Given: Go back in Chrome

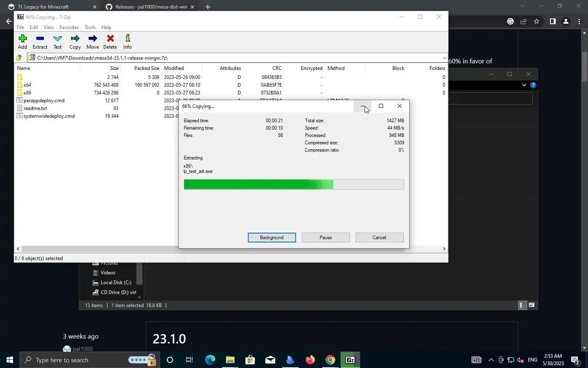Looking at the screenshot, I should point(9,21).
